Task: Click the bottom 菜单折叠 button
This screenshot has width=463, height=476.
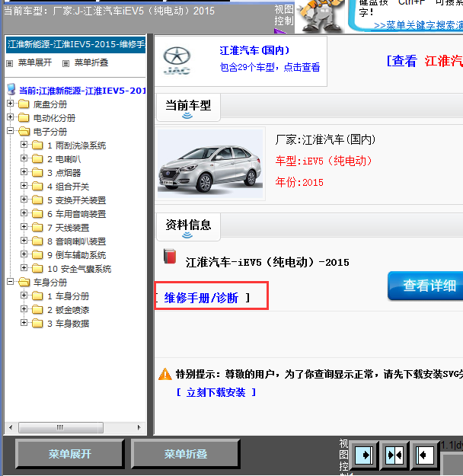Action: (186, 454)
